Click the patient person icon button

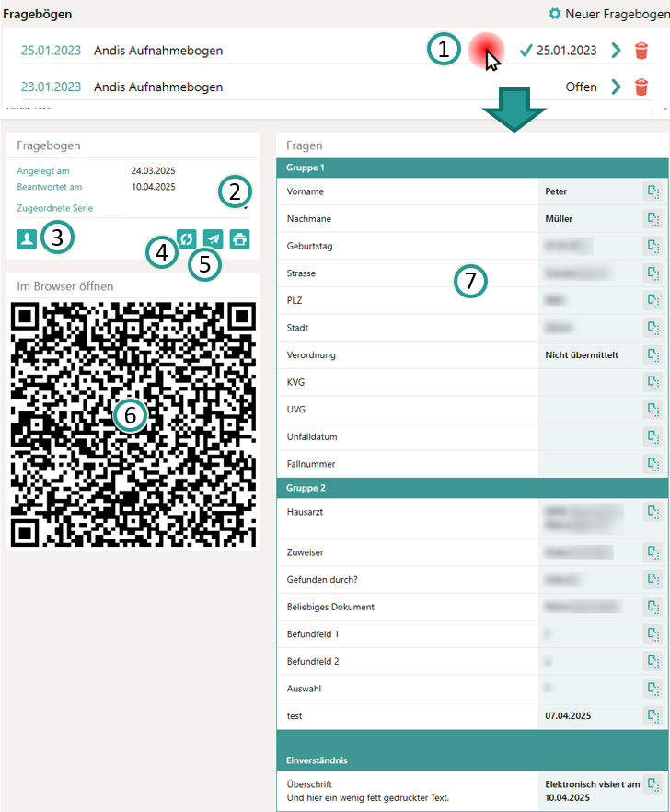tap(27, 239)
